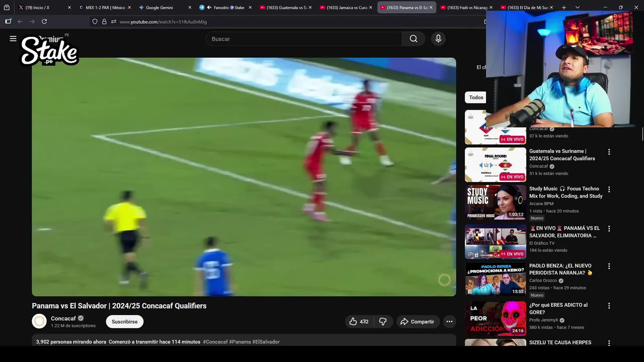Open Guatemala vs Suriname video thumbnail
The image size is (644, 362).
[x=496, y=164]
